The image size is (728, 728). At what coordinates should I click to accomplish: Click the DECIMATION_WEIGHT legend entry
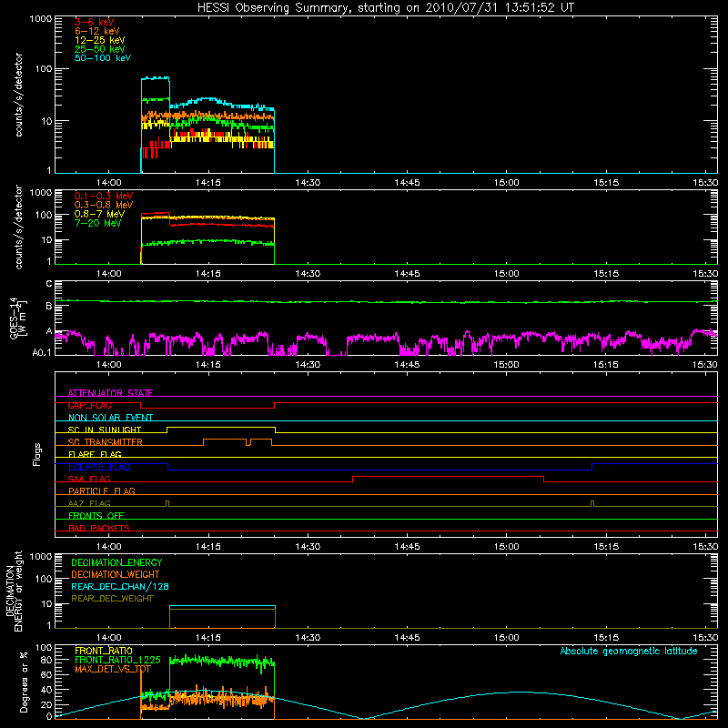(116, 574)
